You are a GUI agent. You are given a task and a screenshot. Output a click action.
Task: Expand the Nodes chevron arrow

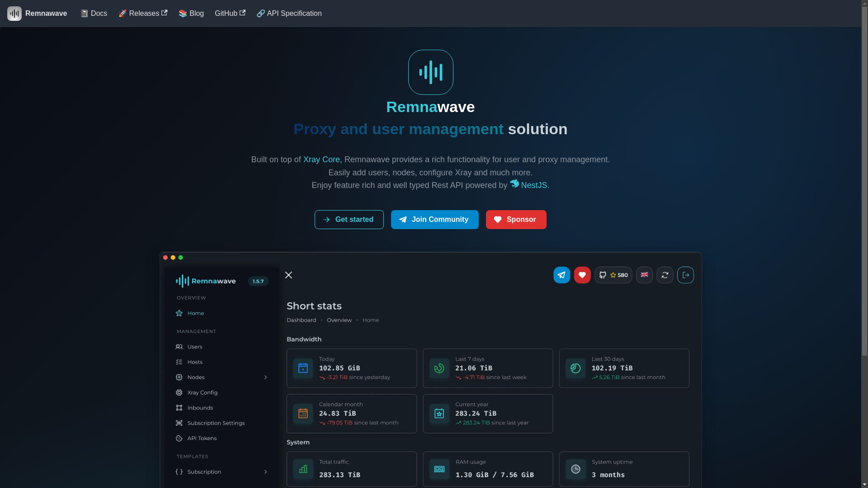point(265,377)
